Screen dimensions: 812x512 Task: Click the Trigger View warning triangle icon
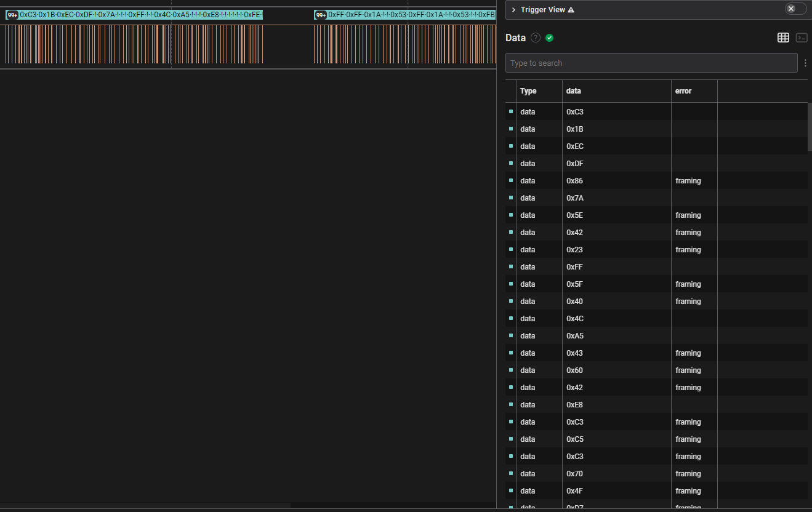click(x=571, y=10)
